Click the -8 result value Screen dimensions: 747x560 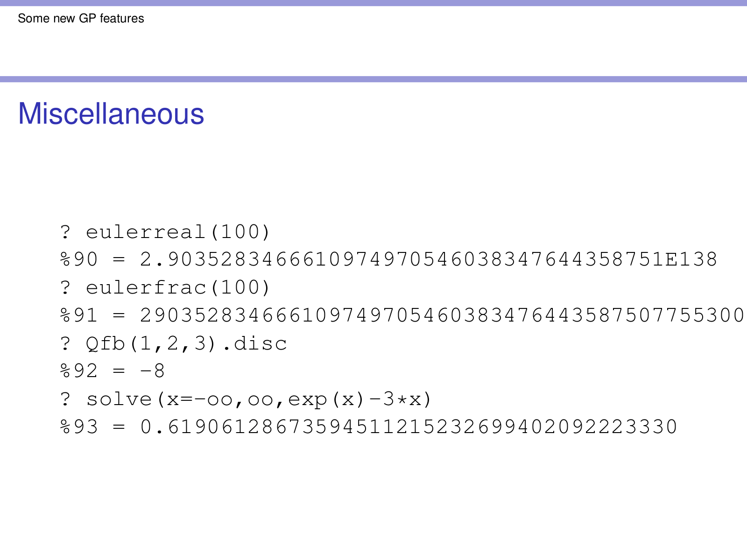click(x=152, y=371)
